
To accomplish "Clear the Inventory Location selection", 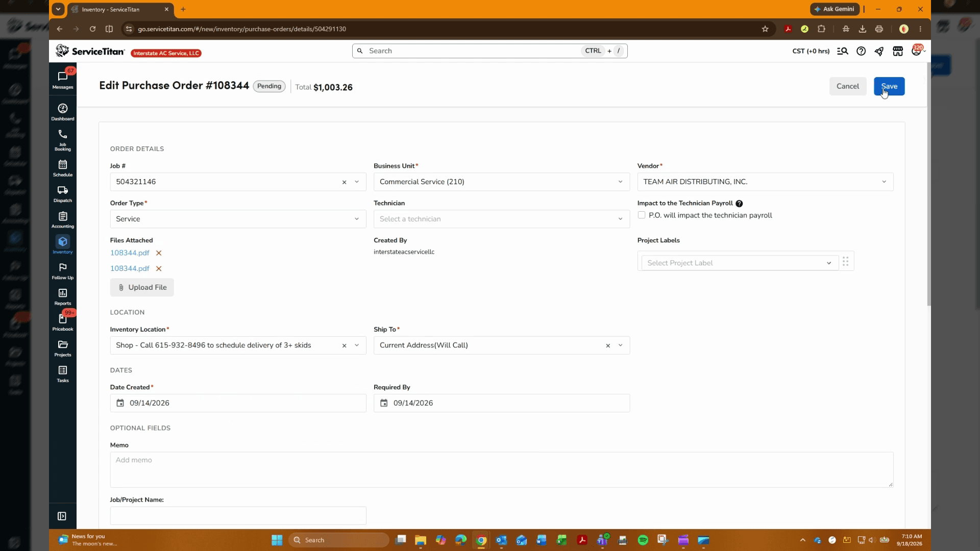I will 344,346.
